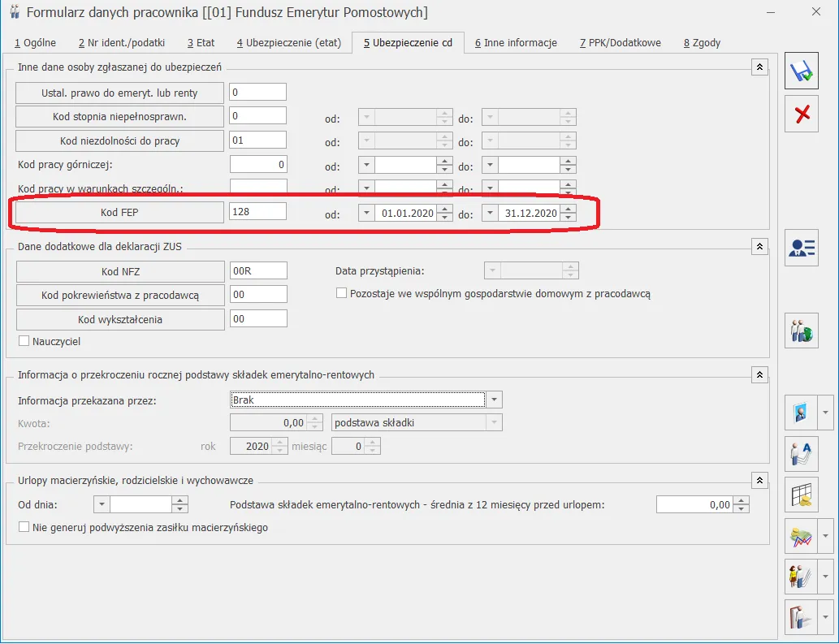This screenshot has height=644, width=839.
Task: Switch to the 4 Ubezpieczenie (etat) tab
Action: click(x=289, y=43)
